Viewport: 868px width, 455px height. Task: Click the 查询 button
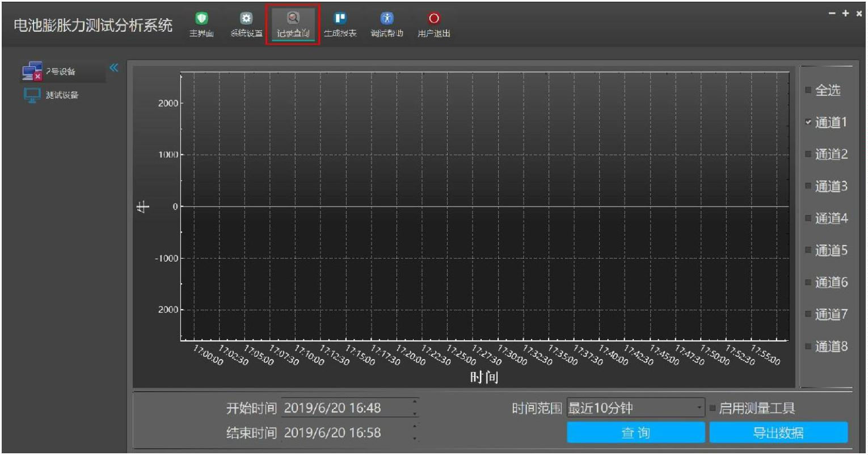pyautogui.click(x=635, y=433)
